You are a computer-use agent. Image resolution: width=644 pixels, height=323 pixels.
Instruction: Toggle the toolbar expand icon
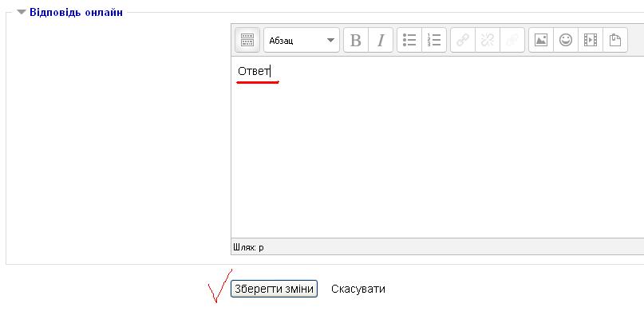pos(247,40)
